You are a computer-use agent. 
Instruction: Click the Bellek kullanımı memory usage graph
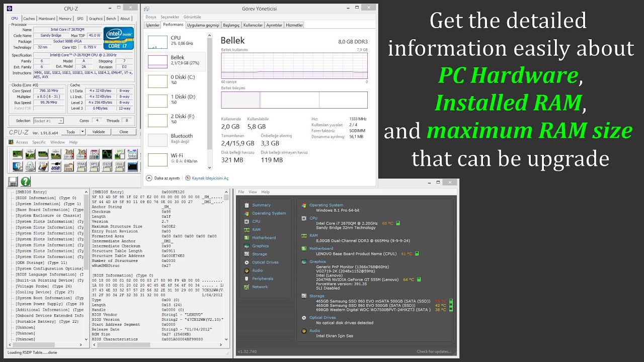click(x=294, y=65)
